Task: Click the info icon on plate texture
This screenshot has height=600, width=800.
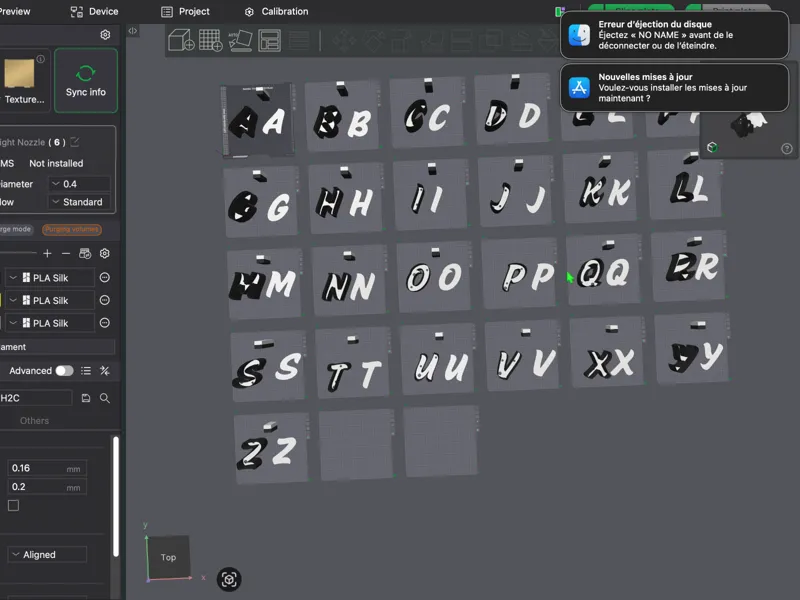Action: [x=40, y=59]
